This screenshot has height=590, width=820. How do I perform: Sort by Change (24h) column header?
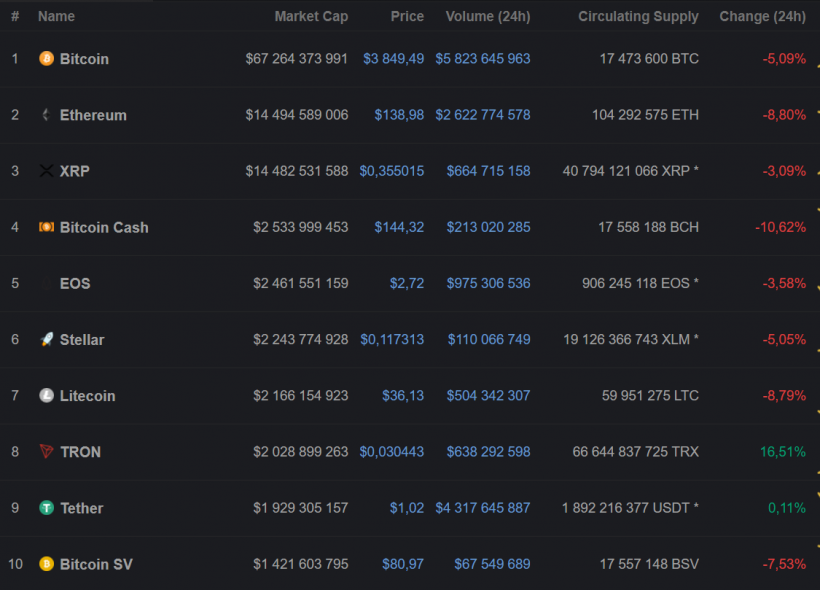point(762,17)
